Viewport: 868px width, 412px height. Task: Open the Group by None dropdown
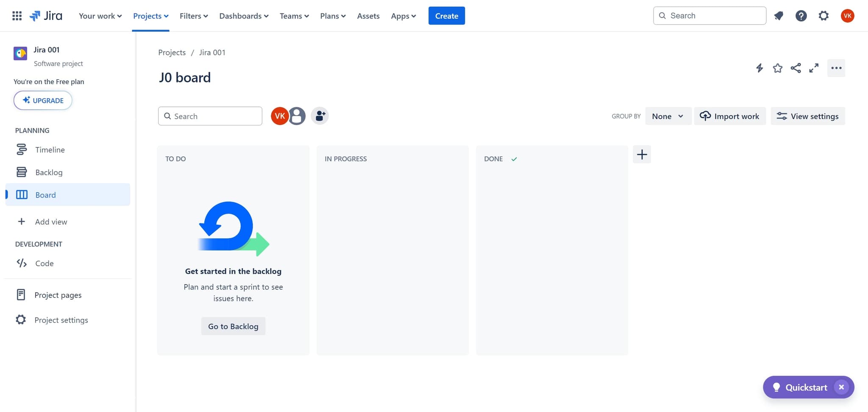point(668,116)
